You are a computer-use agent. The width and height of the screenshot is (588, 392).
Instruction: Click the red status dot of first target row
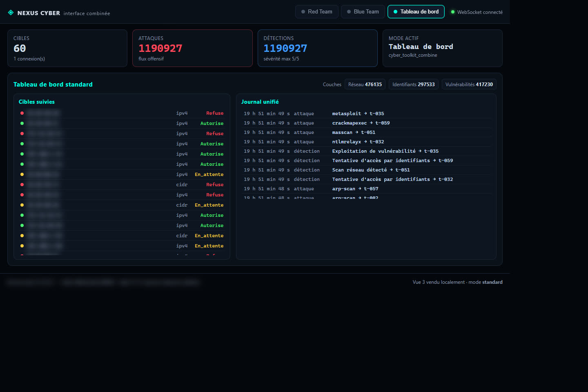coord(22,113)
